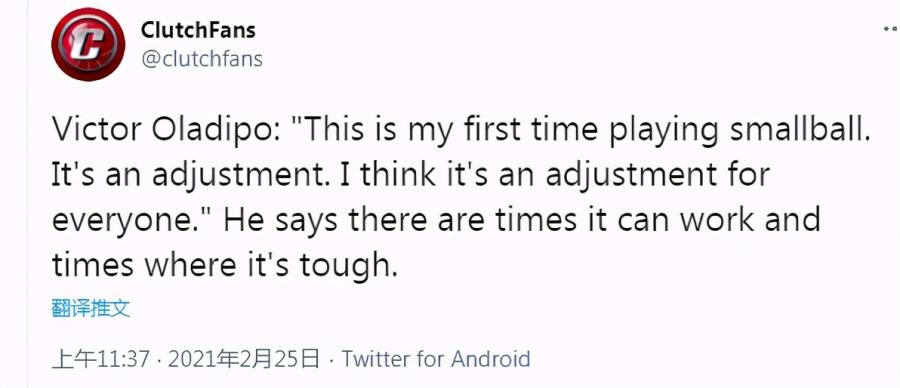Click the first line of the tweet
Screen dimensions: 900x388
tap(461, 132)
